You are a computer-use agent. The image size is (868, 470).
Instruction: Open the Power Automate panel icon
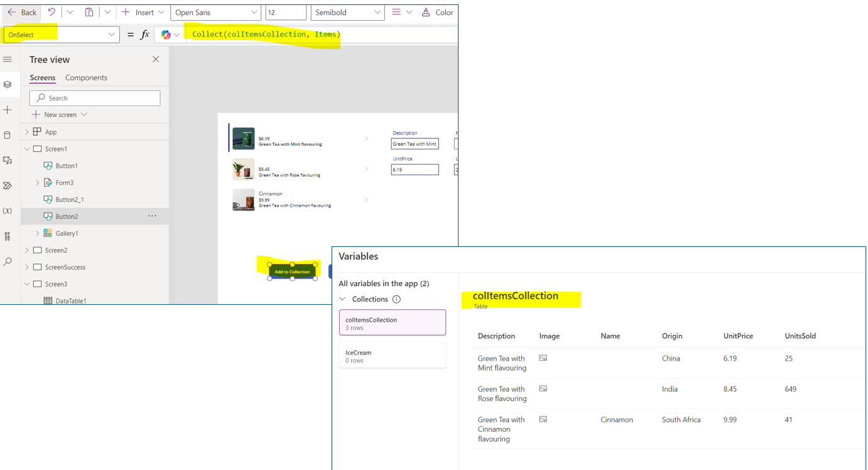point(8,185)
